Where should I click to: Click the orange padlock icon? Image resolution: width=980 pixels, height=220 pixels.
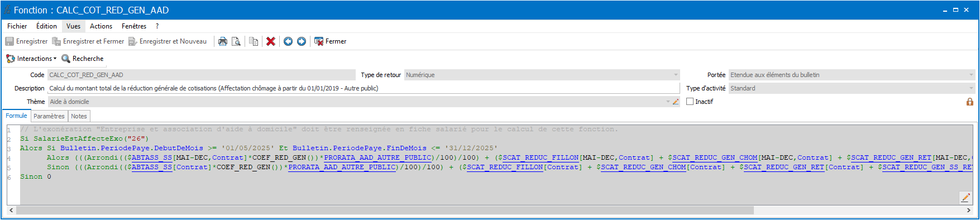[970, 102]
